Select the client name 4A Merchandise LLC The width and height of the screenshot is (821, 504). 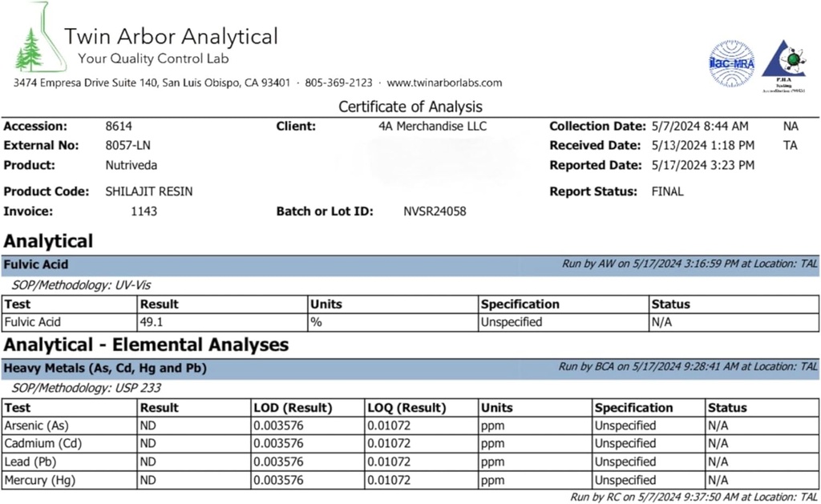click(432, 126)
